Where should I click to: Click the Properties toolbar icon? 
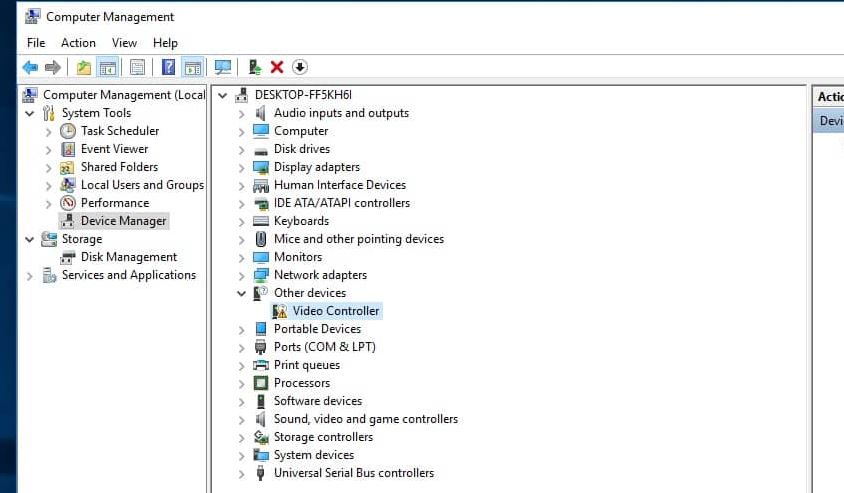[x=137, y=67]
